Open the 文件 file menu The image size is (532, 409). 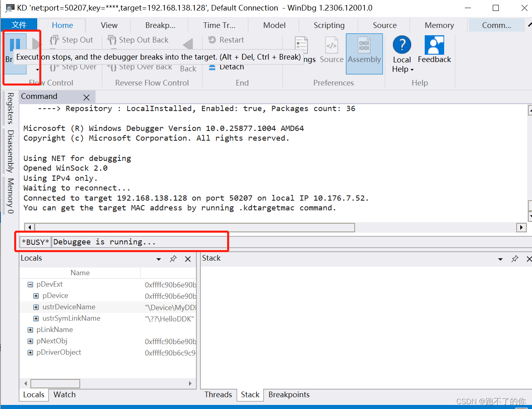(x=19, y=25)
